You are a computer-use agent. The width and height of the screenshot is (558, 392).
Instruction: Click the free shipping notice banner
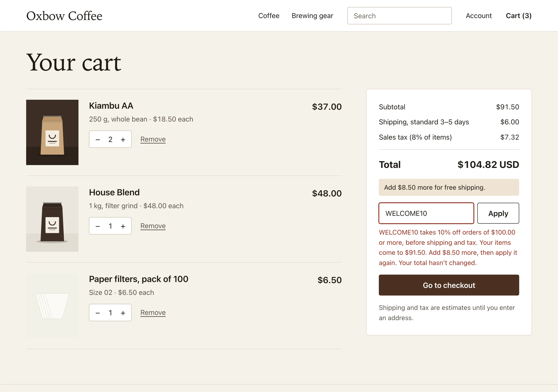tap(449, 187)
